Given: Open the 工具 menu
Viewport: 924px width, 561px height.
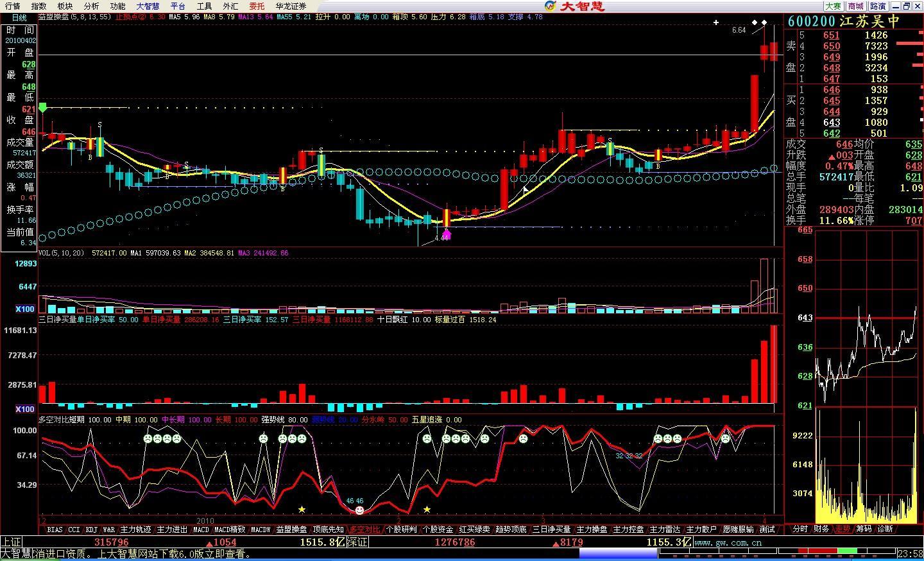Looking at the screenshot, I should click(x=204, y=6).
